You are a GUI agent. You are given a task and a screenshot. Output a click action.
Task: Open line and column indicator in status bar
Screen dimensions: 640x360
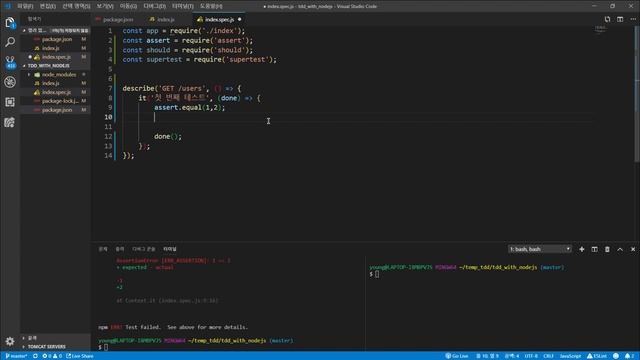[x=488, y=356]
